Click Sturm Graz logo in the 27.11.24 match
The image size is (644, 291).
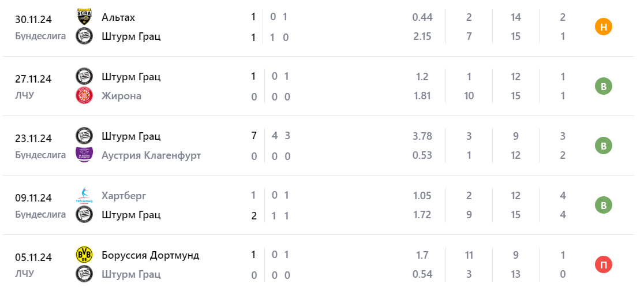click(84, 77)
